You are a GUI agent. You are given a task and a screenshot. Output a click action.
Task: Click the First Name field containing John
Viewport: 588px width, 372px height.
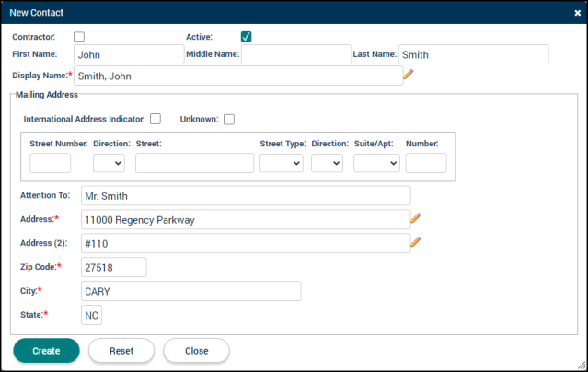click(x=129, y=54)
